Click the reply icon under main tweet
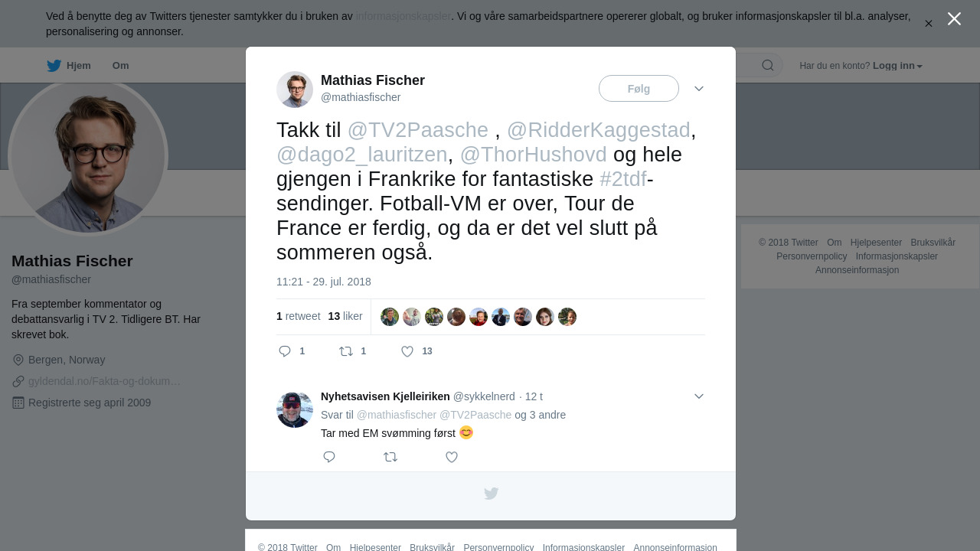 pos(285,351)
